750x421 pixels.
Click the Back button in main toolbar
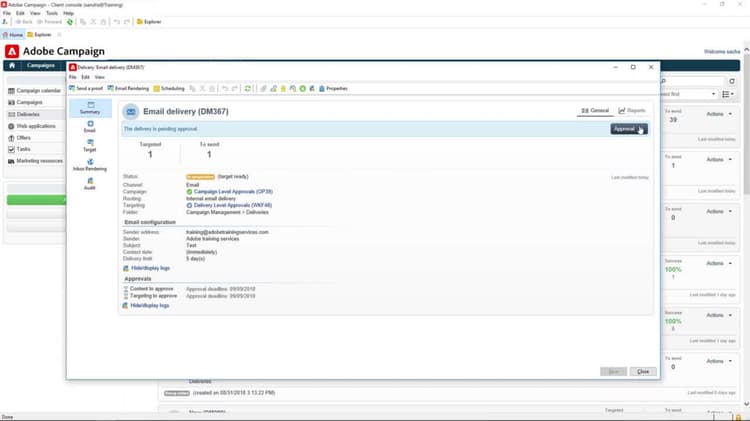(23, 22)
